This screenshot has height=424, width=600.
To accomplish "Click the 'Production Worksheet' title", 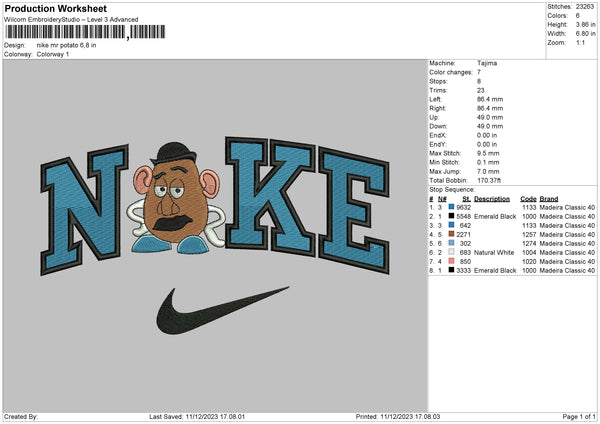I will pos(55,8).
